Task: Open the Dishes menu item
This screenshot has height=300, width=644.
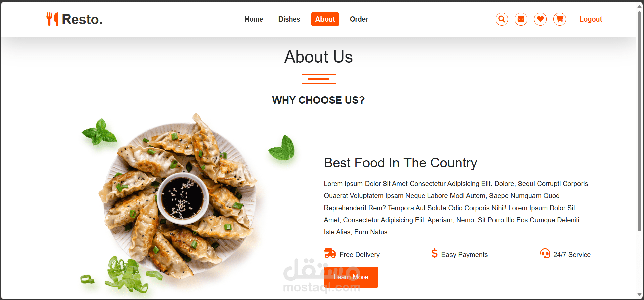Action: point(289,19)
